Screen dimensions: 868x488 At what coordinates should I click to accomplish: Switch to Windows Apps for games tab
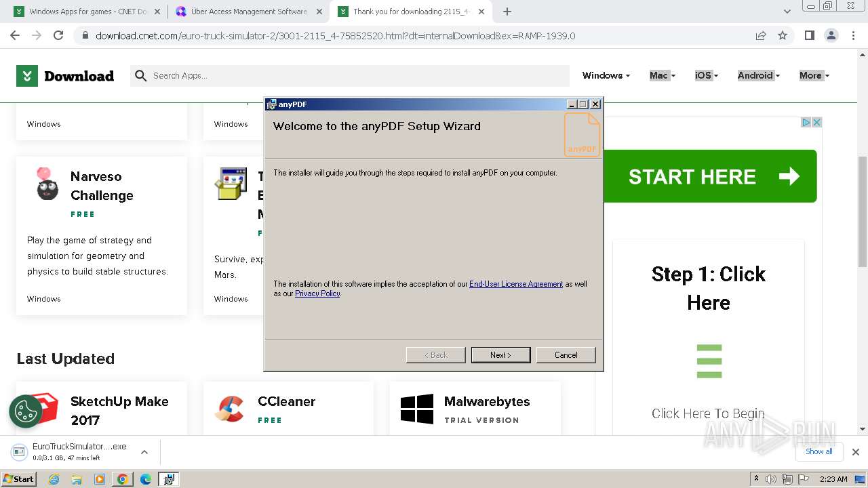click(x=88, y=12)
